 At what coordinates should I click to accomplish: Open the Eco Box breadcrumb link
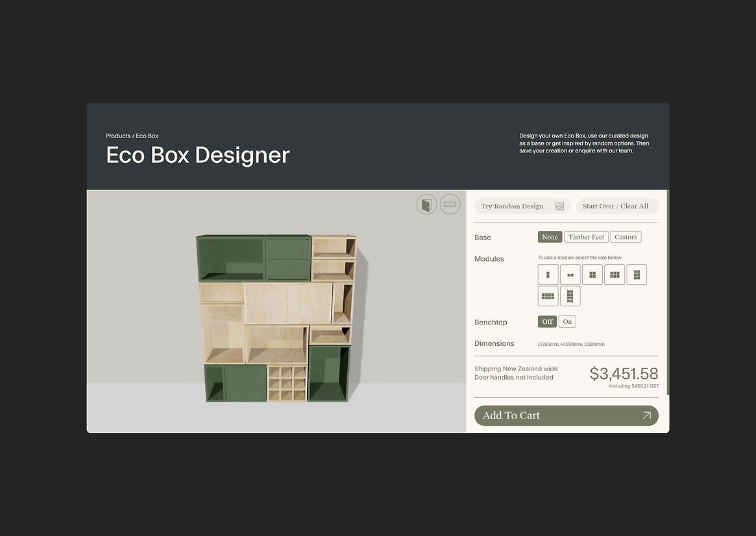point(147,136)
